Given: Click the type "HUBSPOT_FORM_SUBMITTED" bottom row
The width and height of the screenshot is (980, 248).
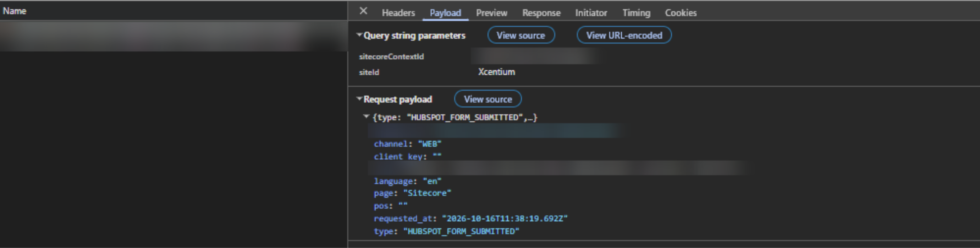Looking at the screenshot, I should 446,231.
